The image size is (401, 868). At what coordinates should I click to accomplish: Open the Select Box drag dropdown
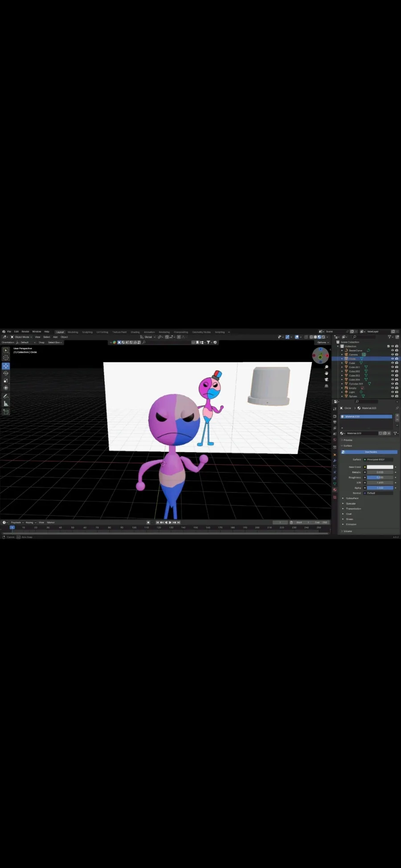coord(55,342)
